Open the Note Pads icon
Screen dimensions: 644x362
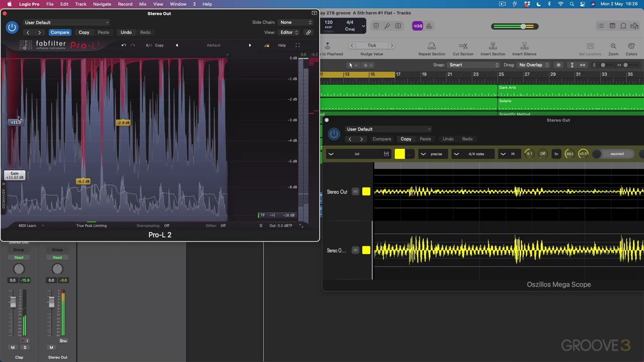pyautogui.click(x=612, y=26)
